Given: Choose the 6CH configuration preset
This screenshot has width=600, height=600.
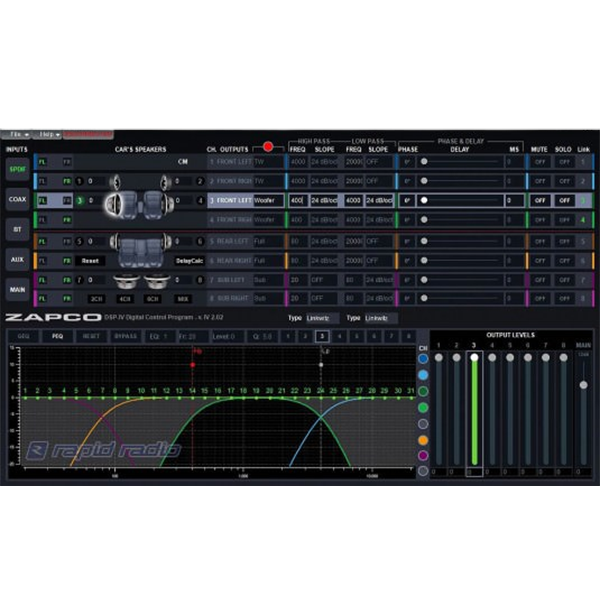Looking at the screenshot, I should (x=153, y=299).
